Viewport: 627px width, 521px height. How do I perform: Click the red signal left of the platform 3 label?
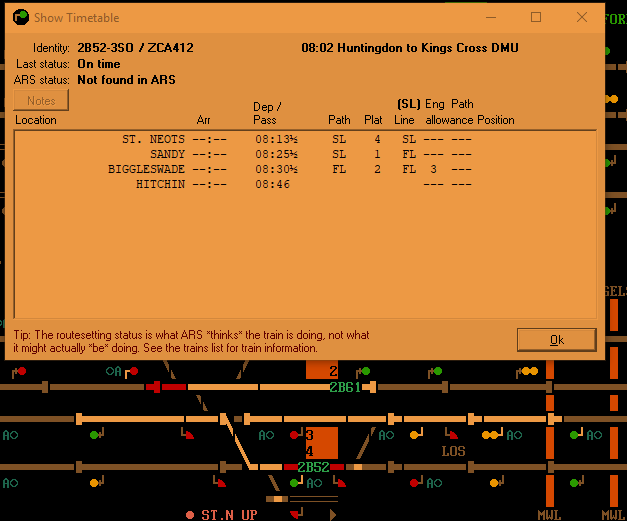(294, 435)
